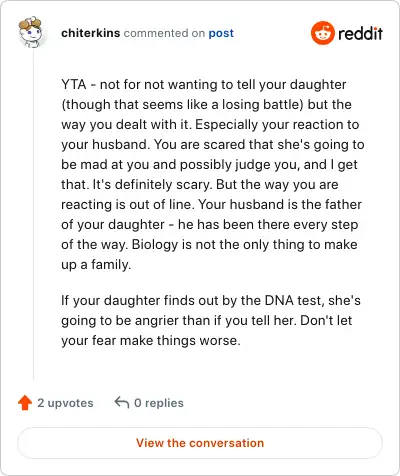Click the "0 replies" count label
Viewport: 400px width, 476px height.
[159, 403]
